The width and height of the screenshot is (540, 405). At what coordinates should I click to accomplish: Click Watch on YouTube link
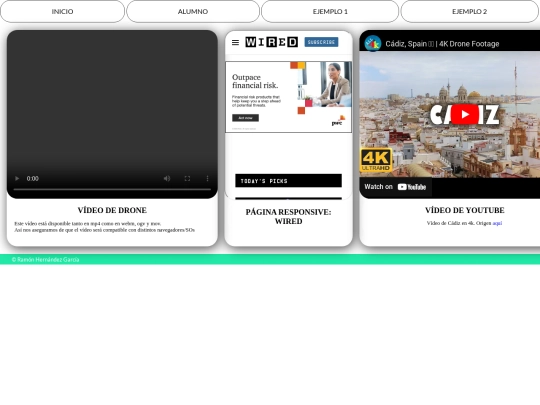click(395, 187)
